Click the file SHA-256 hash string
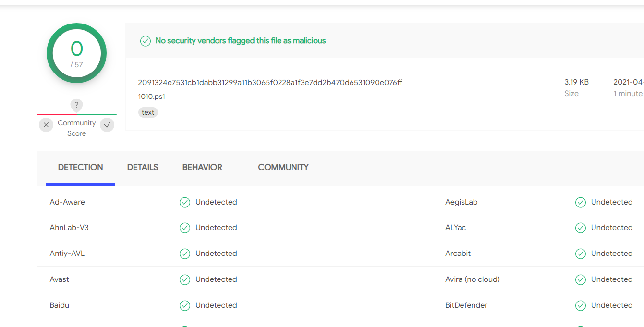Viewport: 644px width, 327px height. (x=270, y=83)
